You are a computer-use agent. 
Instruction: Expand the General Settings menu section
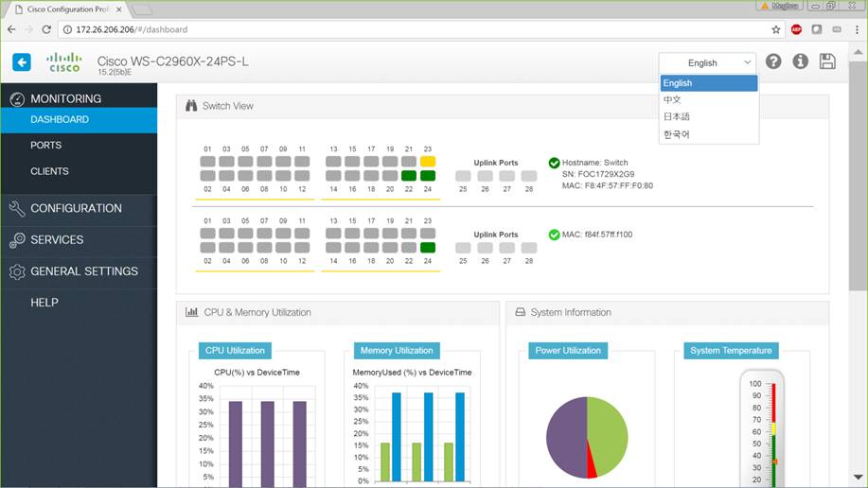(x=79, y=271)
